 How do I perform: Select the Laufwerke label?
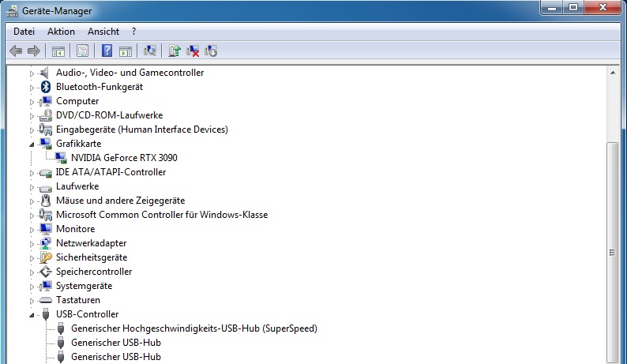point(77,186)
